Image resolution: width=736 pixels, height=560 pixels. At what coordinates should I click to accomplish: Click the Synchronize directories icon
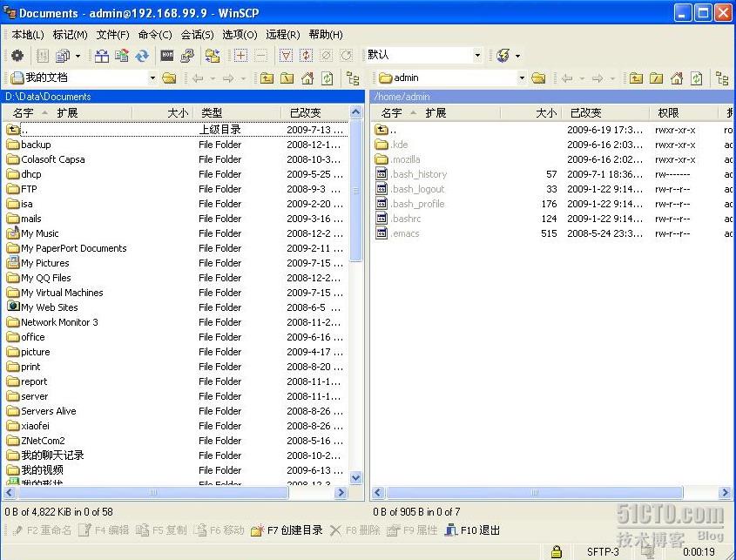coord(122,56)
